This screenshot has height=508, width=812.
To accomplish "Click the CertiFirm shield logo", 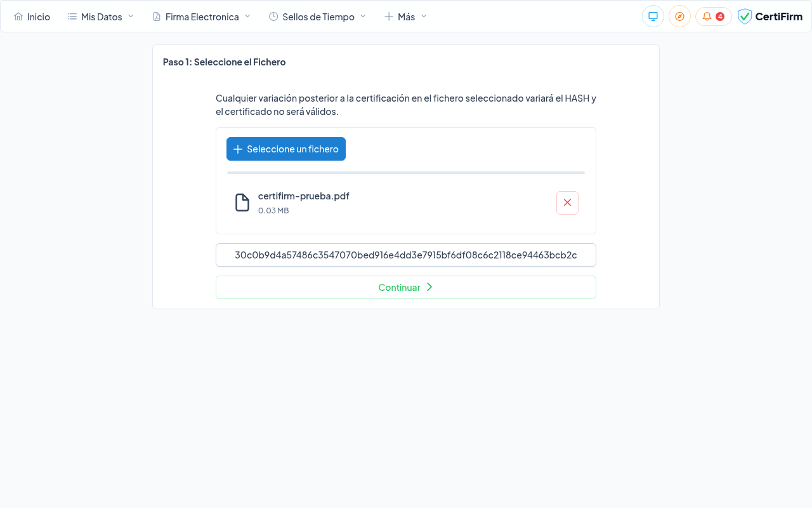I will tap(745, 17).
